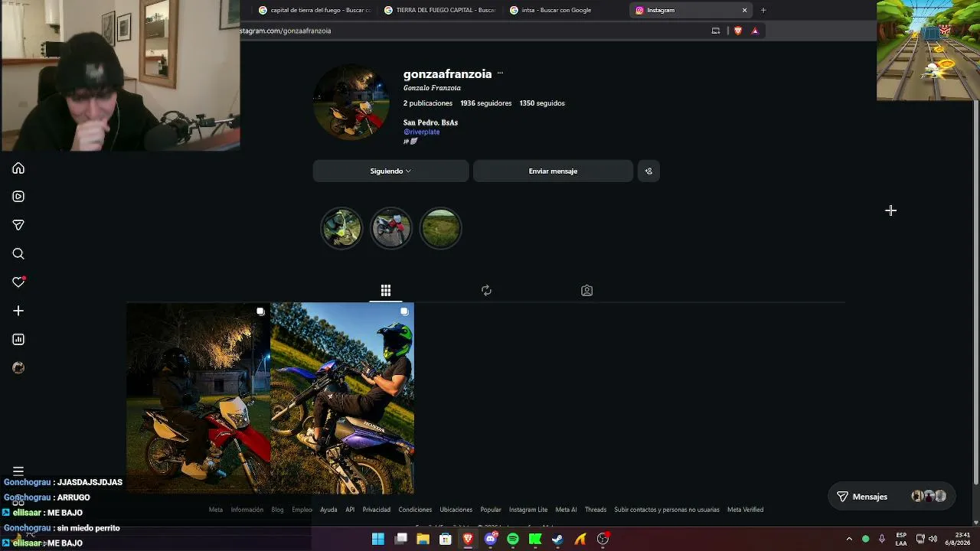The width and height of the screenshot is (980, 551).
Task: Close the Instagram browser tab
Action: [x=744, y=11]
